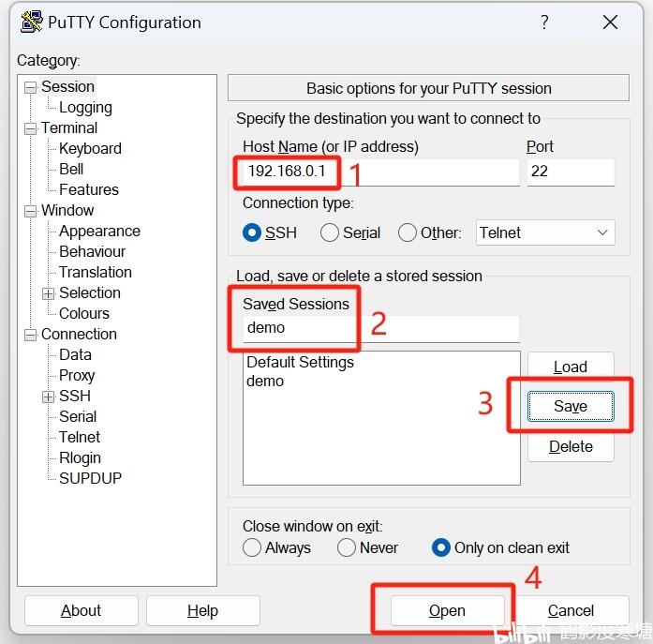Set close window on exit to Always
Viewport: 653px width, 644px height.
click(252, 548)
